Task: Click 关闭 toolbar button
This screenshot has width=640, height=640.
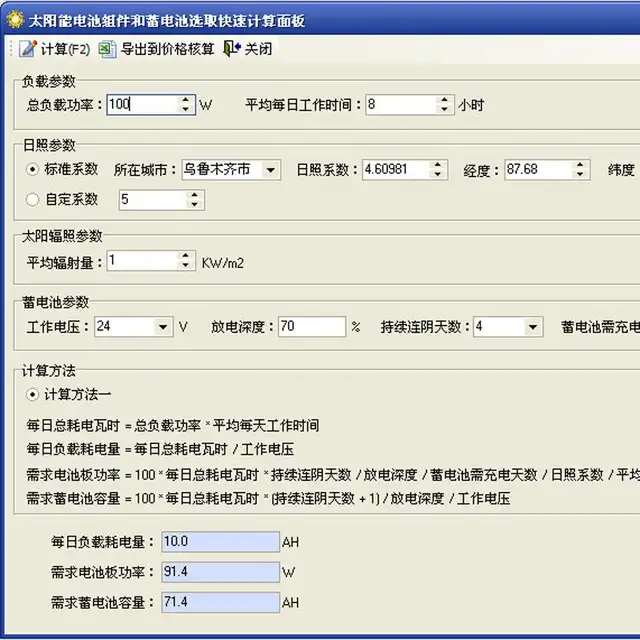Action: pos(248,49)
